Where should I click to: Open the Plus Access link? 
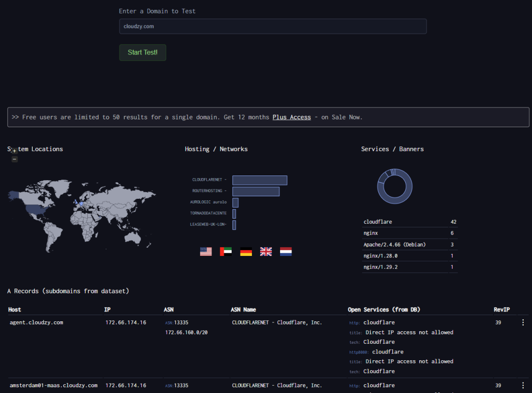click(x=291, y=117)
